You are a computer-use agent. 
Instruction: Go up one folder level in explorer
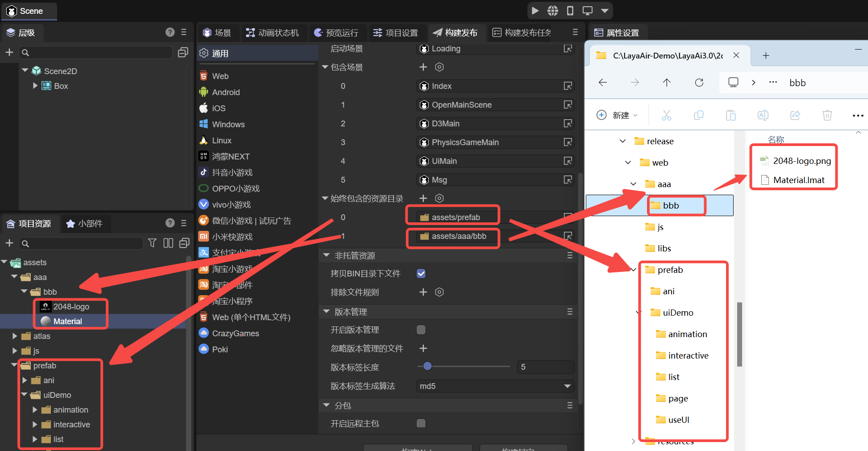pos(667,83)
